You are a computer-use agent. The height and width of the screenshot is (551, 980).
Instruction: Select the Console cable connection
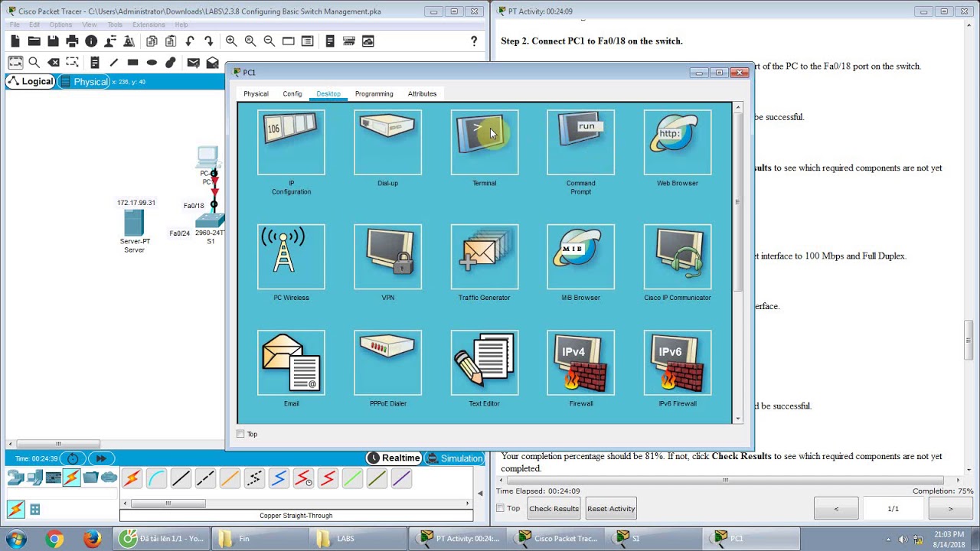[x=156, y=479]
